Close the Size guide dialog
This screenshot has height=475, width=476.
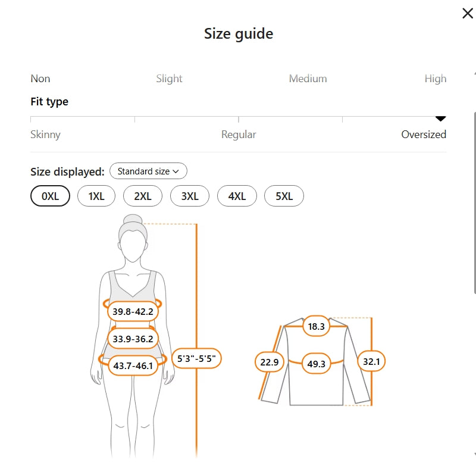point(468,14)
